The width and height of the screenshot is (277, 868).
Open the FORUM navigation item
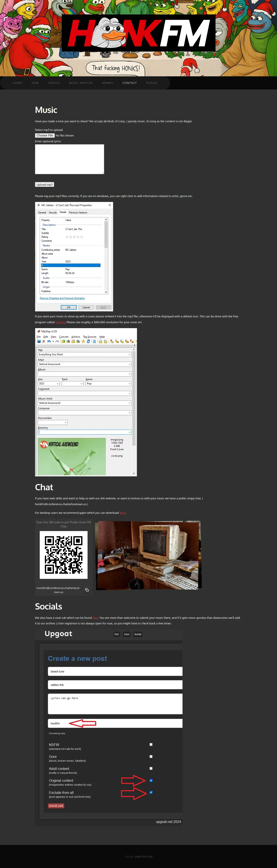152,83
